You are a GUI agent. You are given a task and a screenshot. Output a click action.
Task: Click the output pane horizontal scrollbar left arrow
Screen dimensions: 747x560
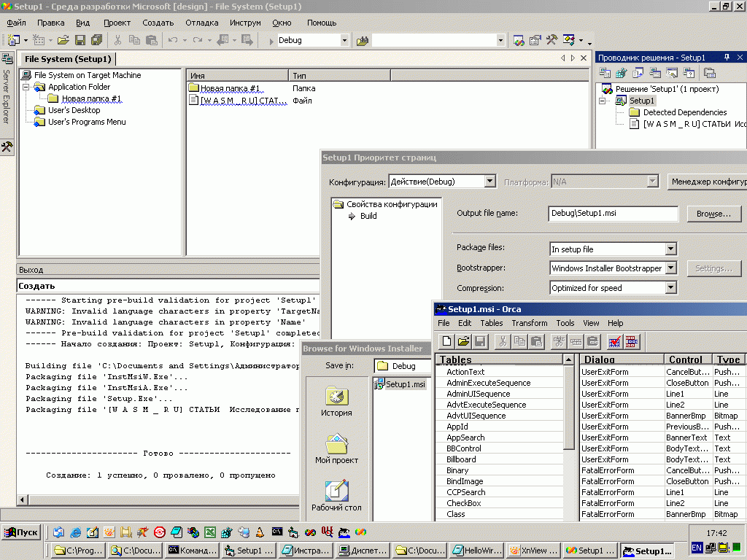[23, 499]
